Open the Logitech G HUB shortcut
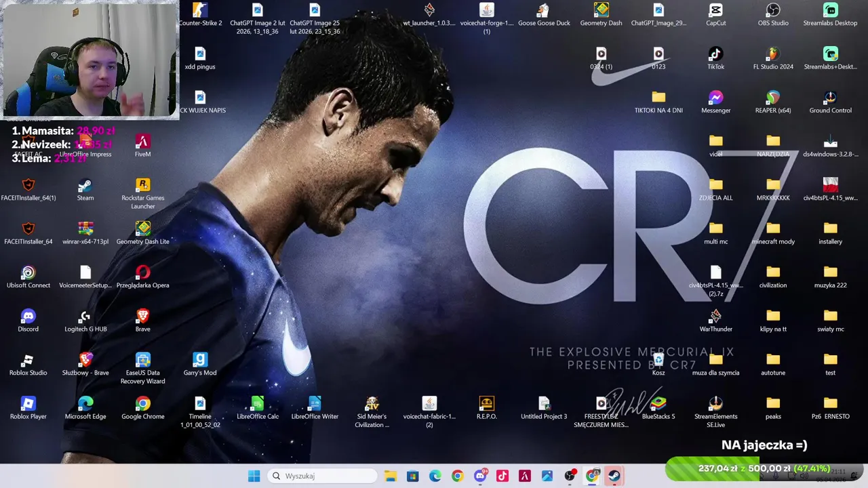868x488 pixels. (x=85, y=321)
